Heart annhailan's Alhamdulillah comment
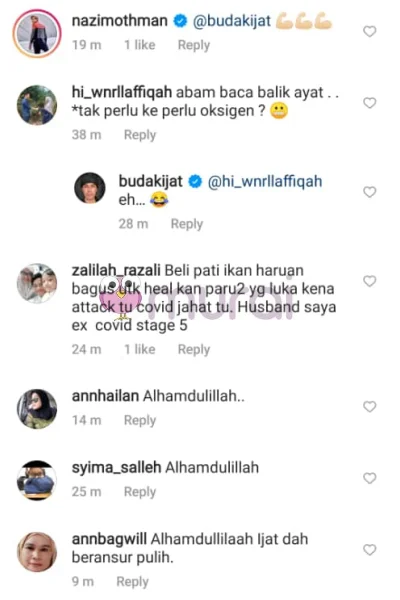The image size is (400, 600). (x=369, y=407)
